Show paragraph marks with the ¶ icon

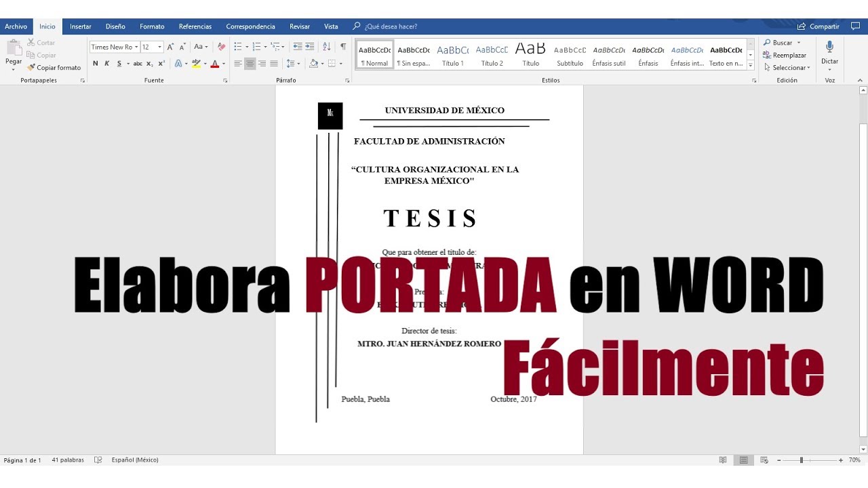344,46
